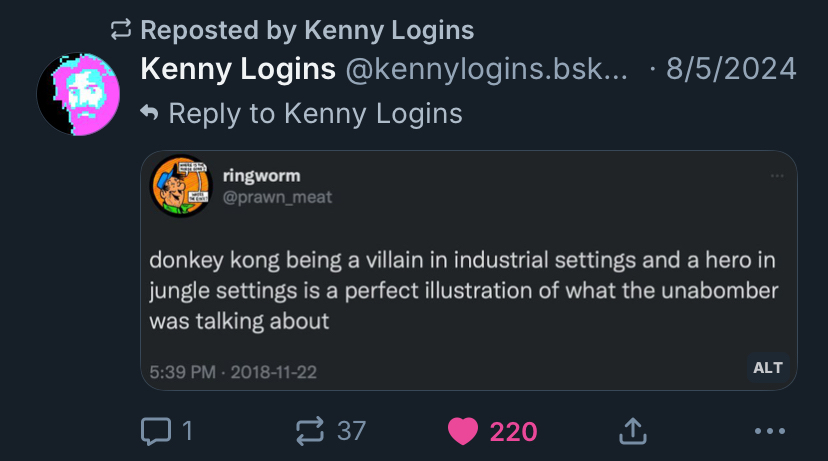Open the "Reposted by Kenny Logins" link

(307, 30)
